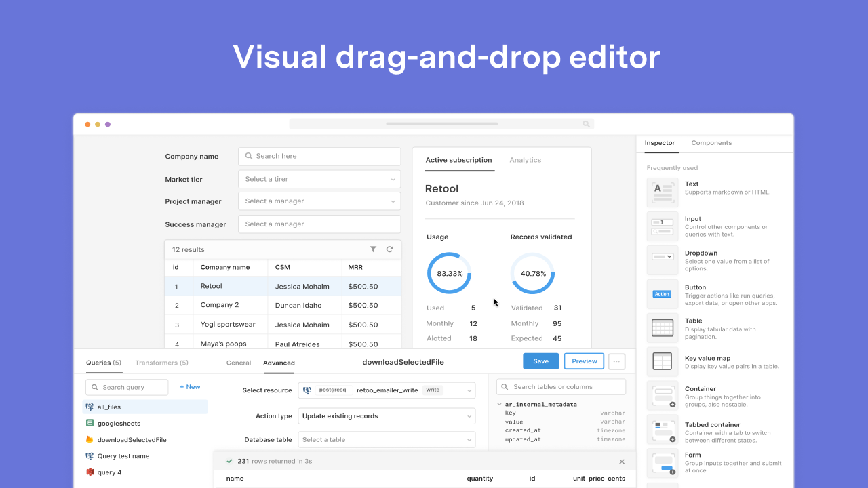The height and width of the screenshot is (488, 868).
Task: Select the Tabbed container component icon
Action: tap(663, 430)
